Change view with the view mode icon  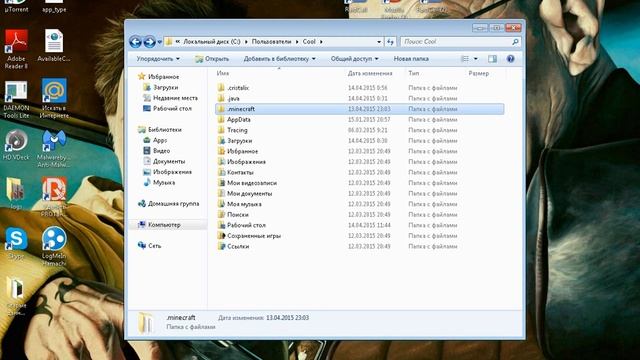coord(465,59)
